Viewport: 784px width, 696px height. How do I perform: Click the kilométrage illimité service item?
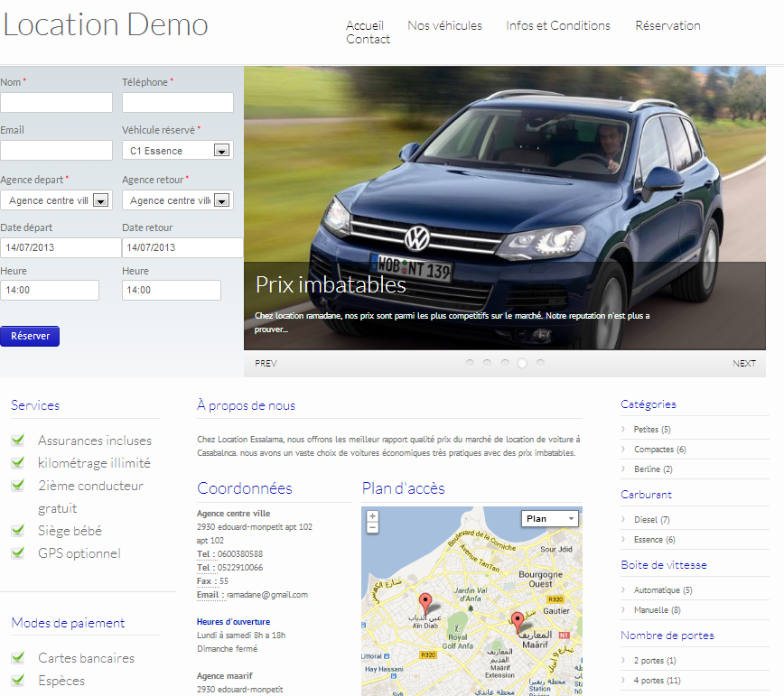pyautogui.click(x=94, y=463)
